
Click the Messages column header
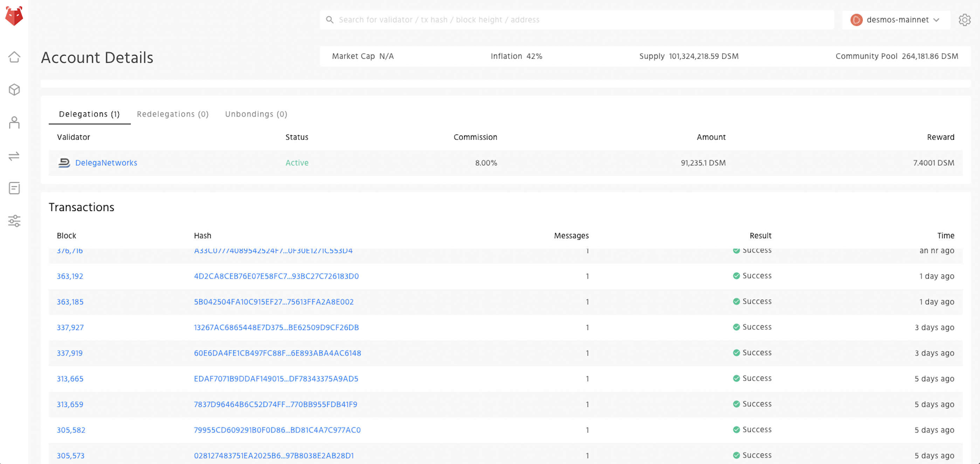click(571, 235)
